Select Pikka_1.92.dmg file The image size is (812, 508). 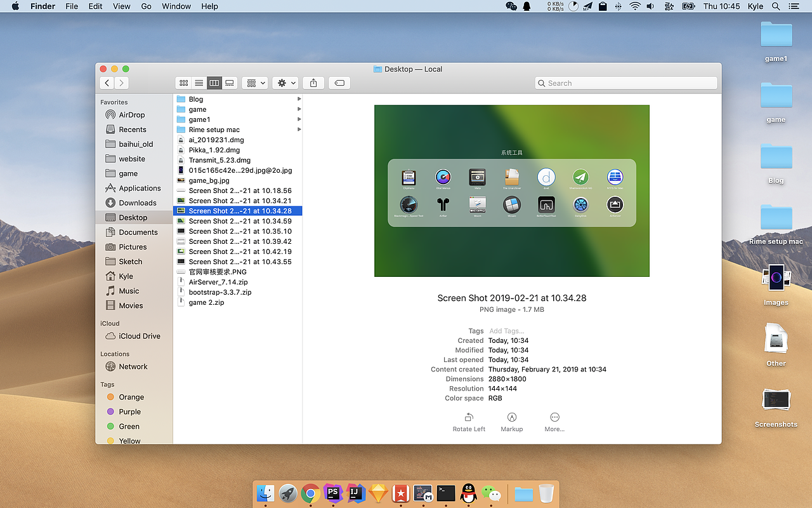coord(238,150)
